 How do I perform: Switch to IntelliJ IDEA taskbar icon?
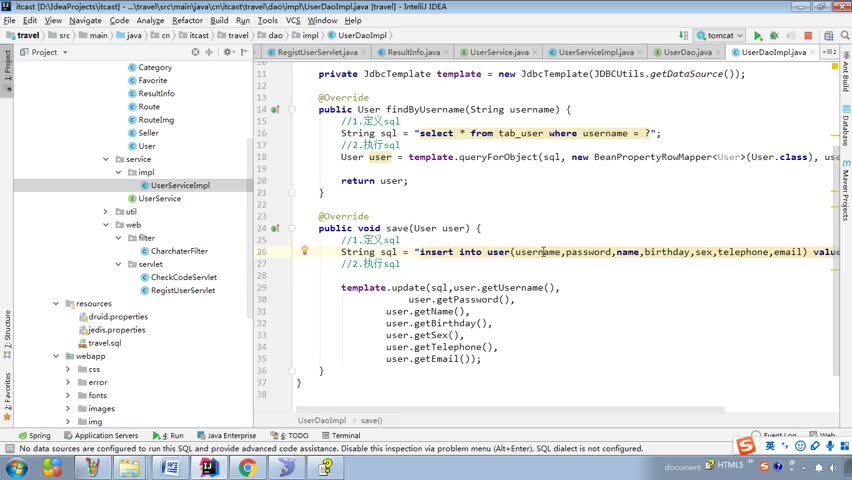click(x=209, y=467)
